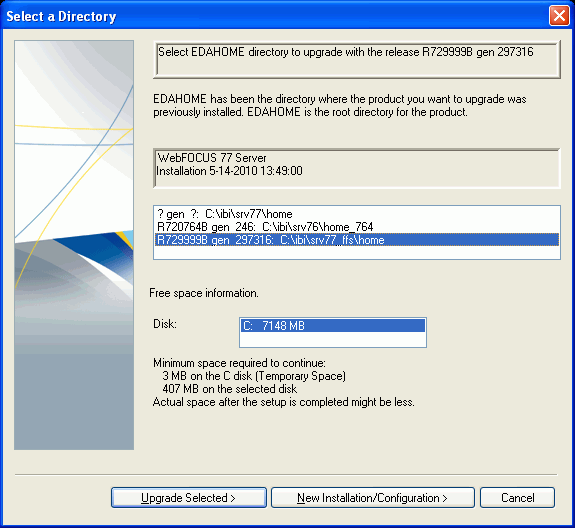Click the Select EDAHOME directory instruction box
The height and width of the screenshot is (528, 575).
click(356, 59)
